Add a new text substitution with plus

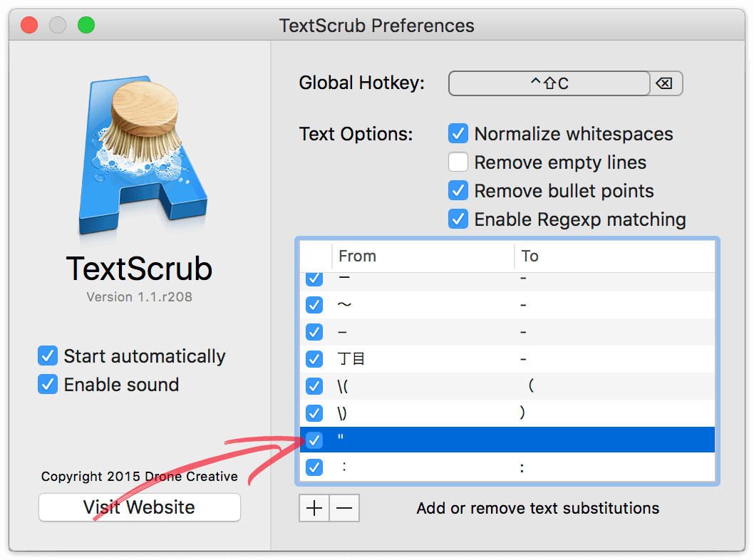pos(314,508)
